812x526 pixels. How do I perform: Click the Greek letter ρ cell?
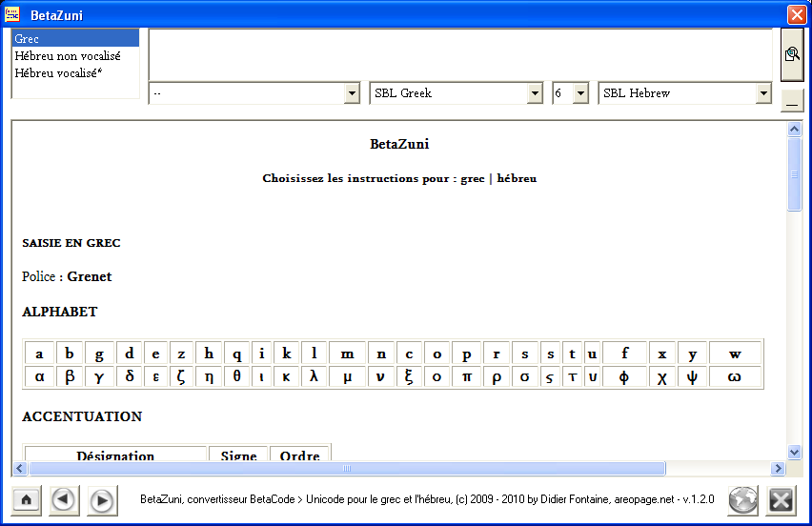tap(497, 377)
